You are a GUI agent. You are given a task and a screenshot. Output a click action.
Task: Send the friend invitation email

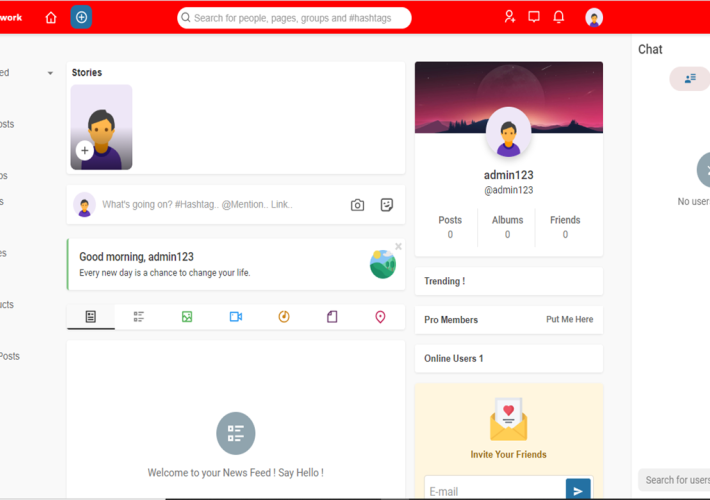click(x=578, y=490)
